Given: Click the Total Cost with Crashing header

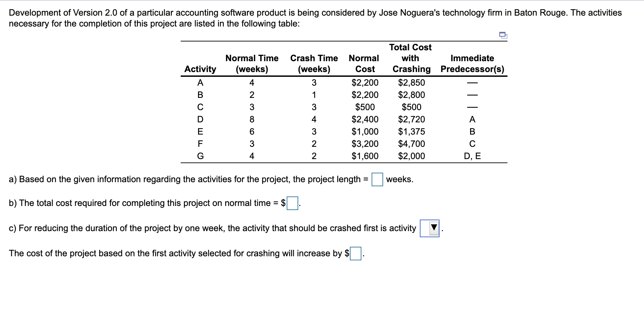Looking at the screenshot, I should pyautogui.click(x=411, y=58).
